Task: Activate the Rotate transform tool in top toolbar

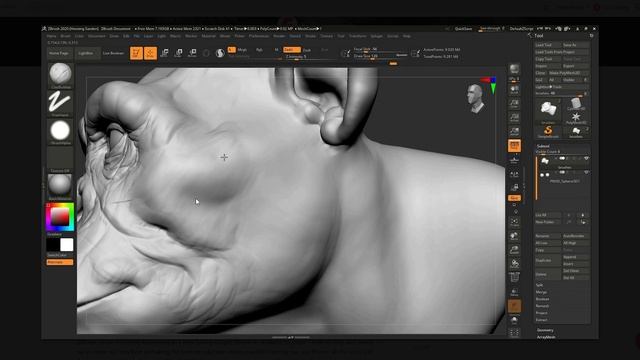Action: [x=192, y=53]
